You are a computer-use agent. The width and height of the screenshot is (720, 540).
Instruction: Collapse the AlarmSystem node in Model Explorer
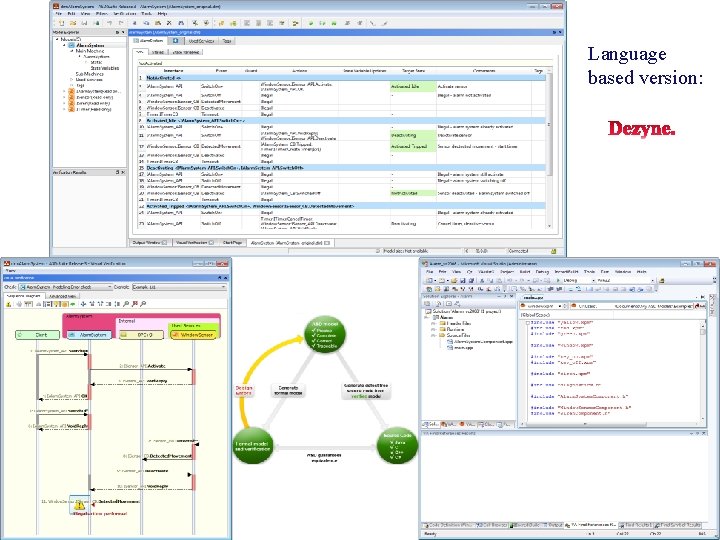tap(64, 45)
